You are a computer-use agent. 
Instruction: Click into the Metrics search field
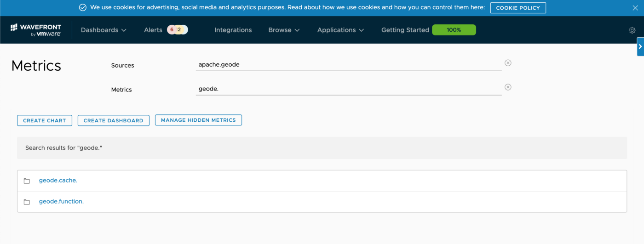tap(348, 89)
